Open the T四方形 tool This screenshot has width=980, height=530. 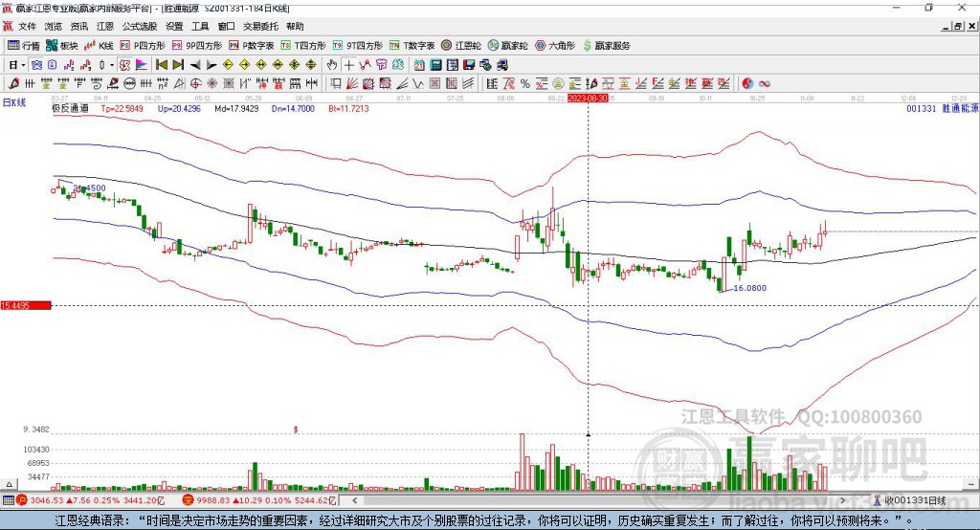click(303, 46)
